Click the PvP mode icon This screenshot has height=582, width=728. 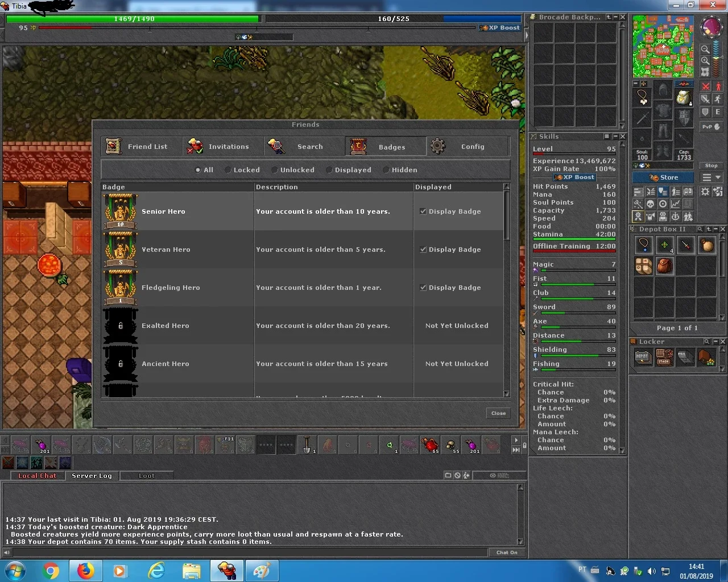(x=711, y=127)
